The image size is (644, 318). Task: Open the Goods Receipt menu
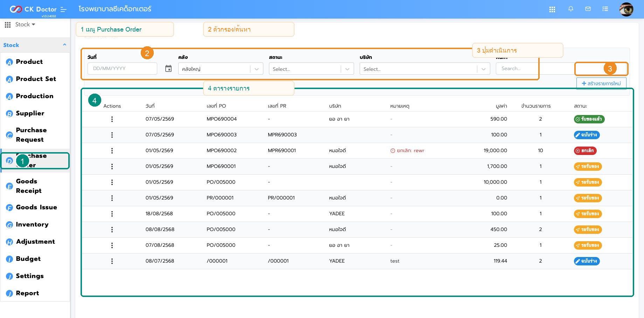(x=29, y=186)
